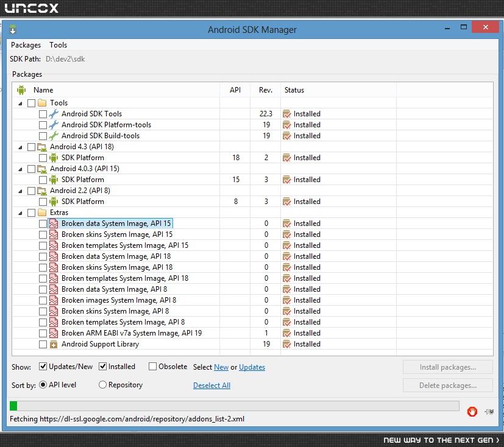Screen dimensions: 504x447
Task: Check the Tools group checkbox
Action: 31,103
